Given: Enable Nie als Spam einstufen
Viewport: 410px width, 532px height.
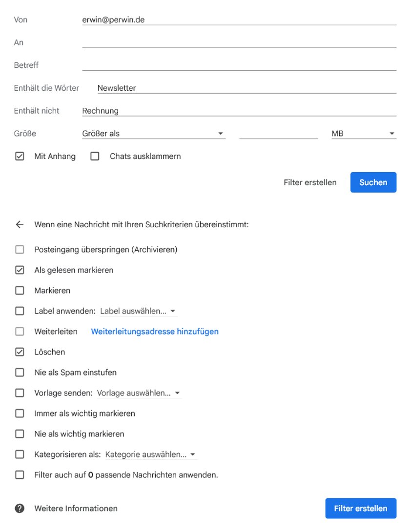Looking at the screenshot, I should [20, 372].
